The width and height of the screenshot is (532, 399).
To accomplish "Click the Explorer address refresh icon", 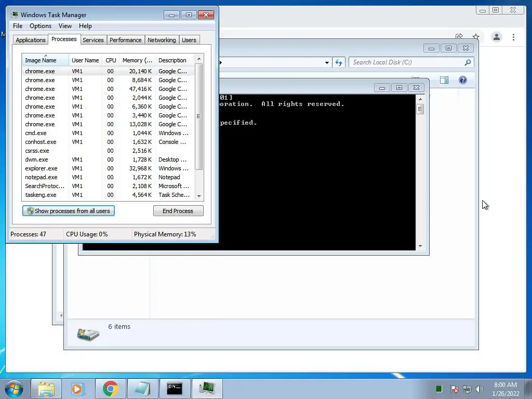I will [x=339, y=62].
